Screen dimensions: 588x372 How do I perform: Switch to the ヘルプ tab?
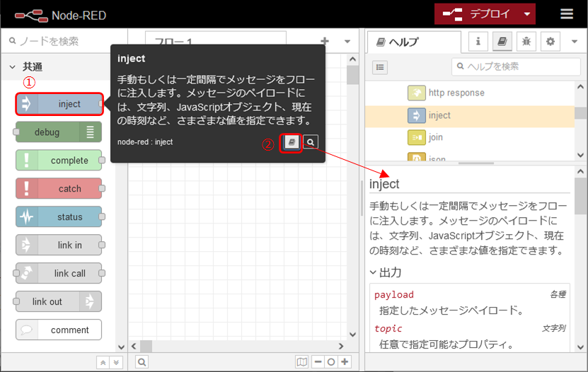pos(413,42)
